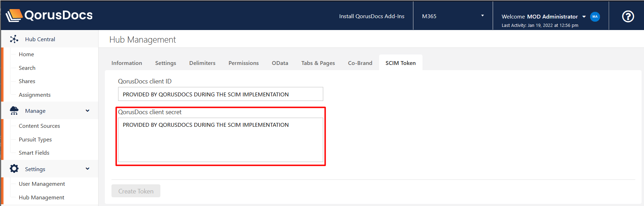Switch to the Settings tab
Viewport: 644px width, 206px height.
[x=166, y=63]
